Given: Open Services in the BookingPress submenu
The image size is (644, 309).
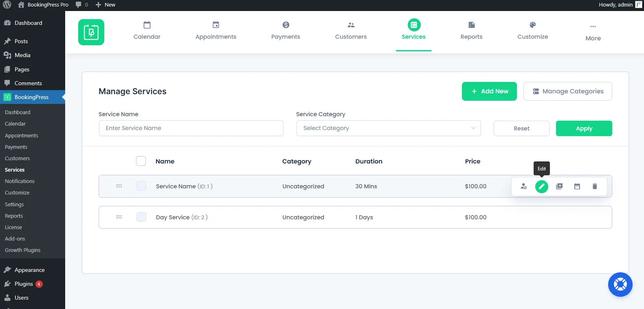Looking at the screenshot, I should tap(15, 170).
